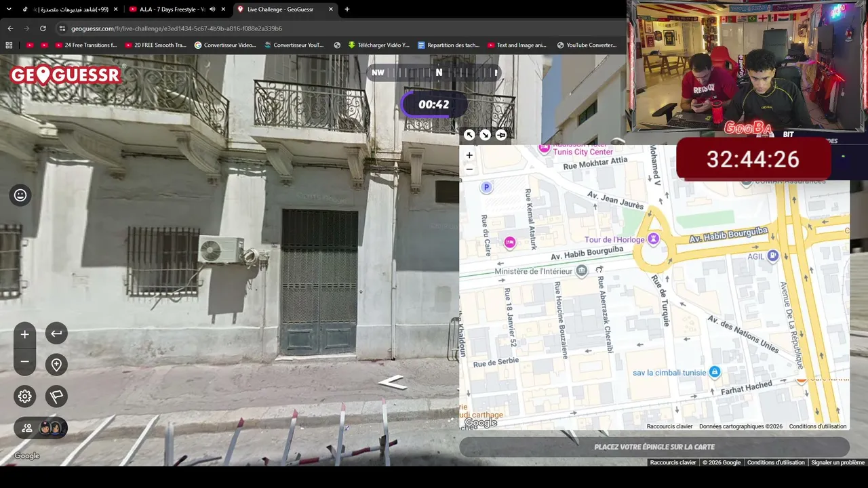Screen dimensions: 868x488
Task: Click the compass bar heading indicator
Action: [x=434, y=73]
